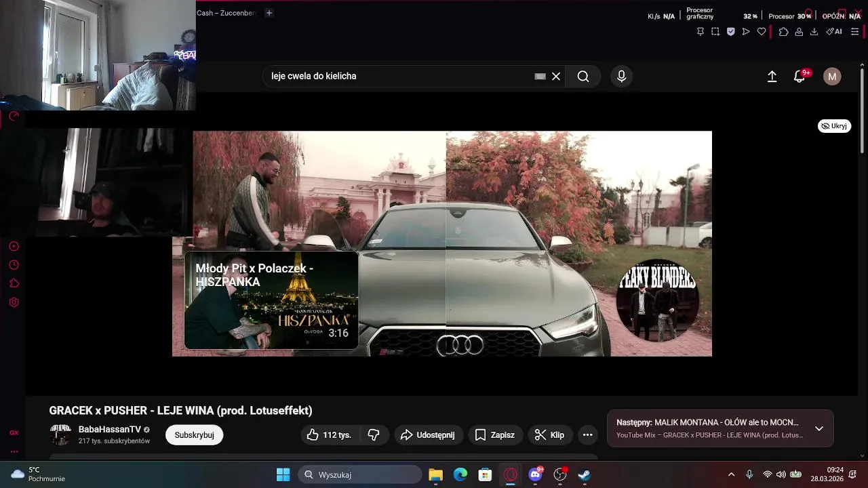Open sidebar three-dots menu
The image size is (868, 488).
14,451
